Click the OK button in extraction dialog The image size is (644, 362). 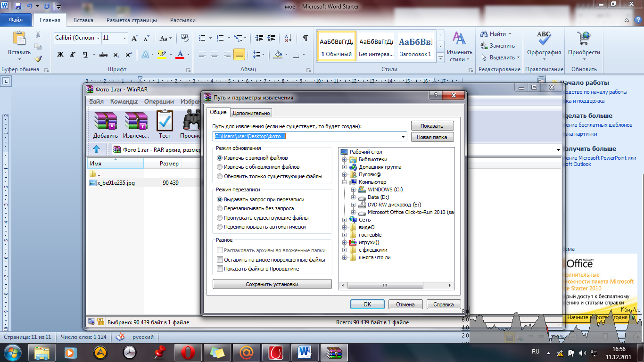(x=367, y=304)
